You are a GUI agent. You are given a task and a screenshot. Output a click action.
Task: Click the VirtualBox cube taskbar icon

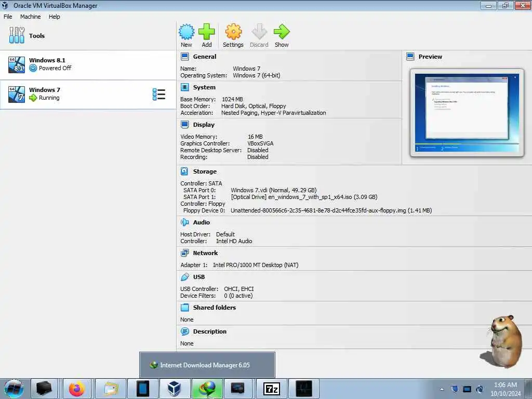pos(175,389)
